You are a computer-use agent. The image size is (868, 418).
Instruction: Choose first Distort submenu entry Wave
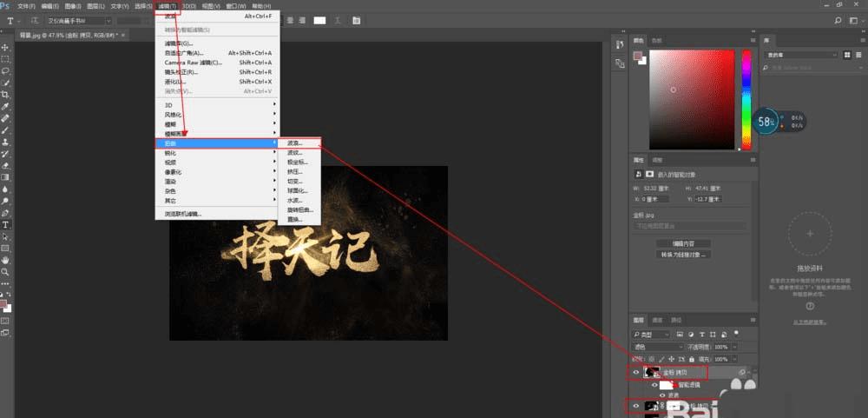[x=299, y=143]
